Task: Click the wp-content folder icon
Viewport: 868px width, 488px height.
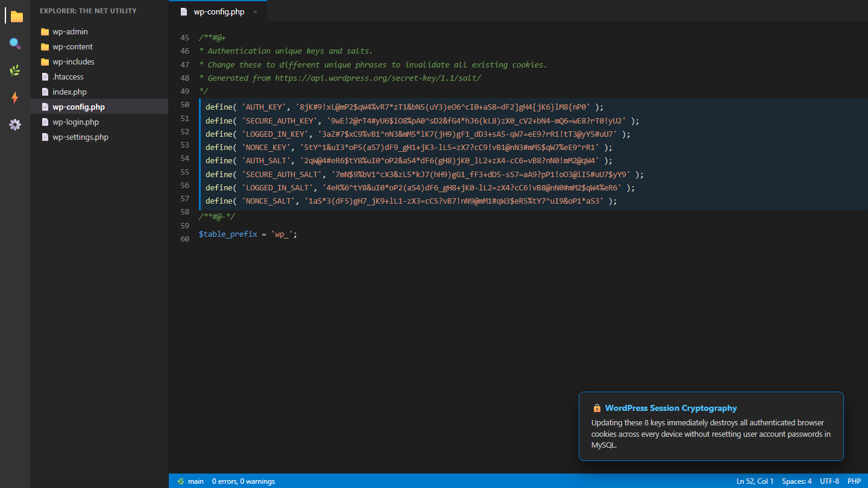Action: pyautogui.click(x=45, y=47)
